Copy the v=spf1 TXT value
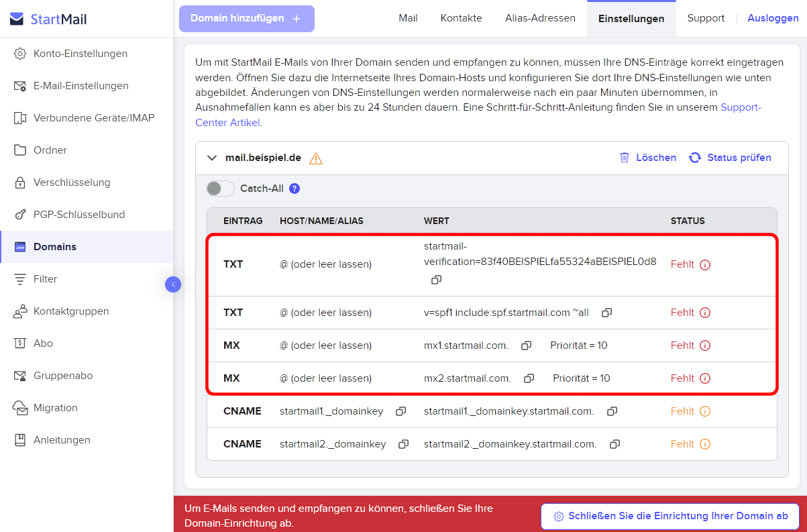This screenshot has width=807, height=532. coord(606,313)
